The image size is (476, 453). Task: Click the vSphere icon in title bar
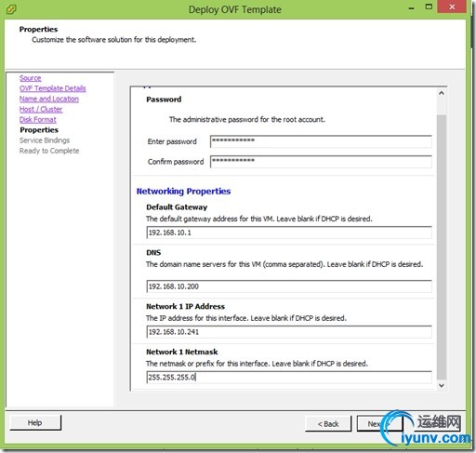11,9
